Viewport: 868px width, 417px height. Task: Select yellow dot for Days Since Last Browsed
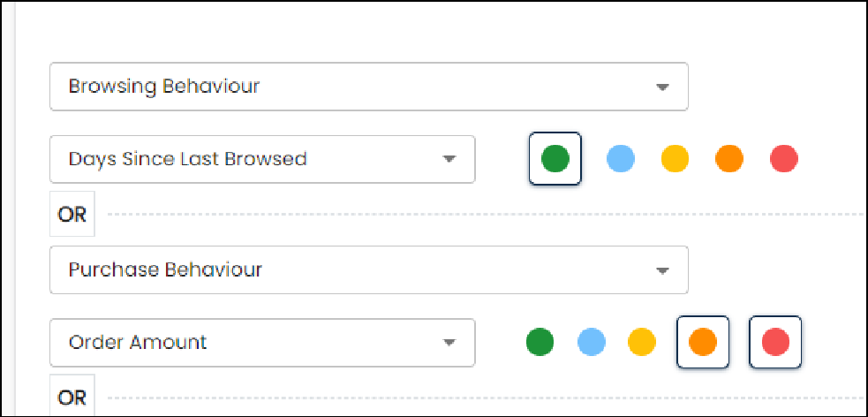coord(675,158)
